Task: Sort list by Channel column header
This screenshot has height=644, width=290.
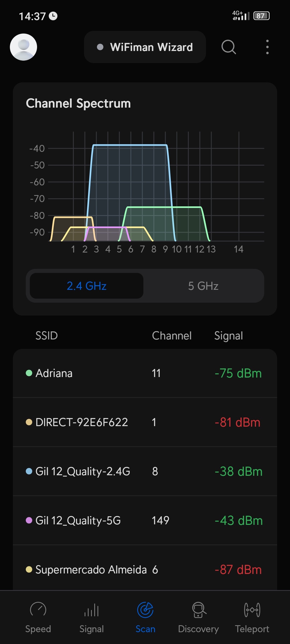Action: (172, 336)
